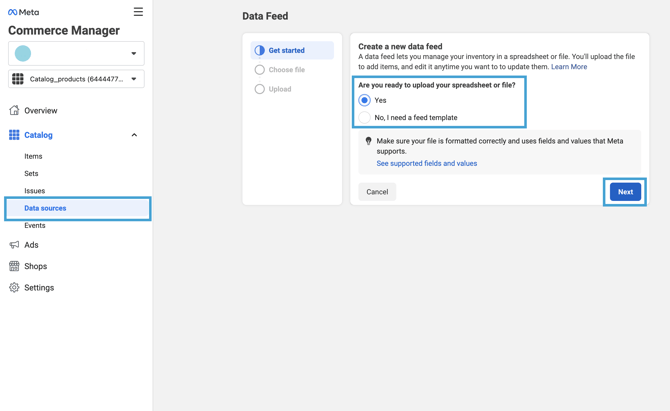Click the lightbulb tip icon

pos(368,142)
